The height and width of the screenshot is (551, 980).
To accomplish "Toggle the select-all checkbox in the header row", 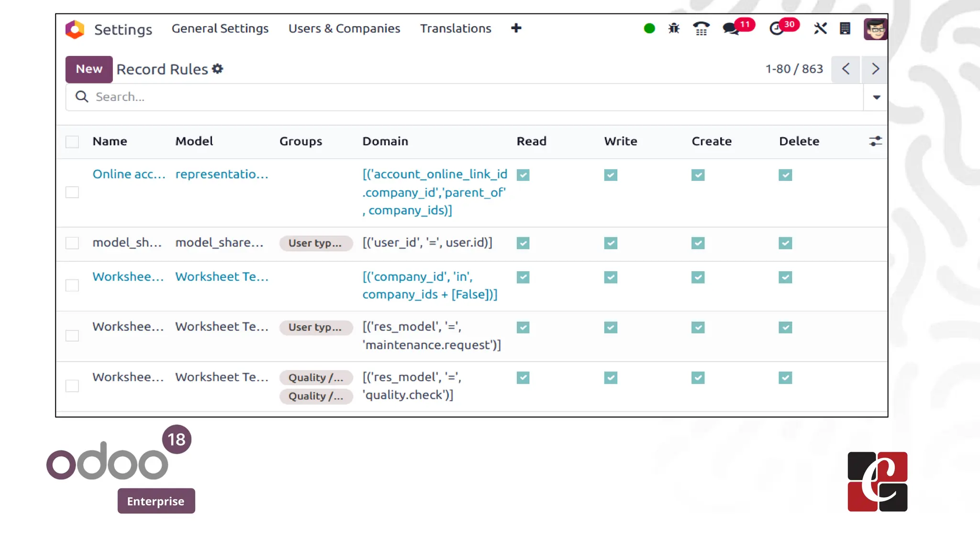I will coord(72,142).
